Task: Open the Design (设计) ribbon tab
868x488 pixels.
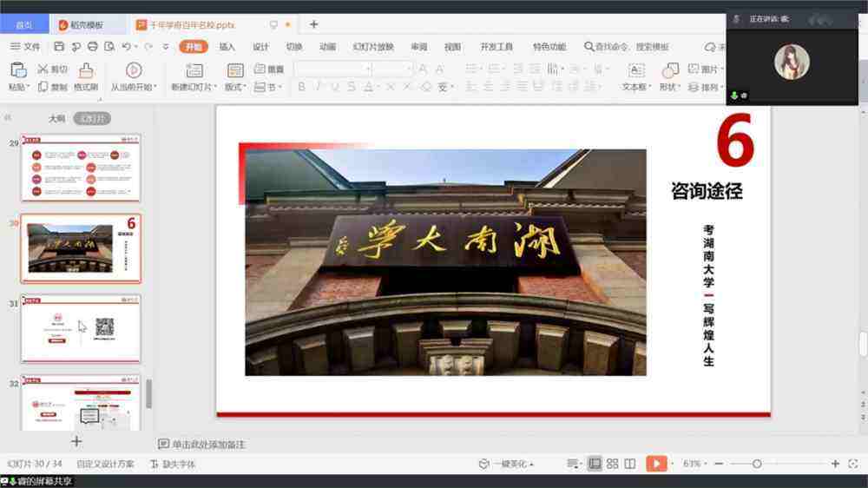Action: click(260, 47)
